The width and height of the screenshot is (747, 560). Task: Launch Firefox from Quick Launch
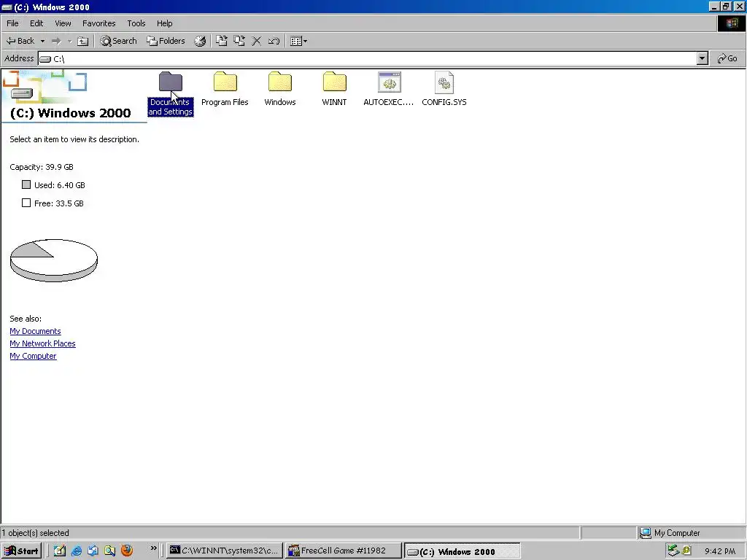127,551
